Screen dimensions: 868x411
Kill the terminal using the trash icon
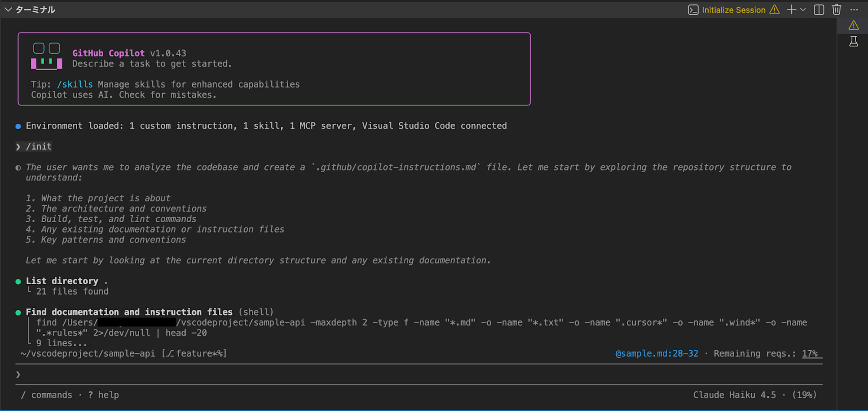(x=837, y=10)
